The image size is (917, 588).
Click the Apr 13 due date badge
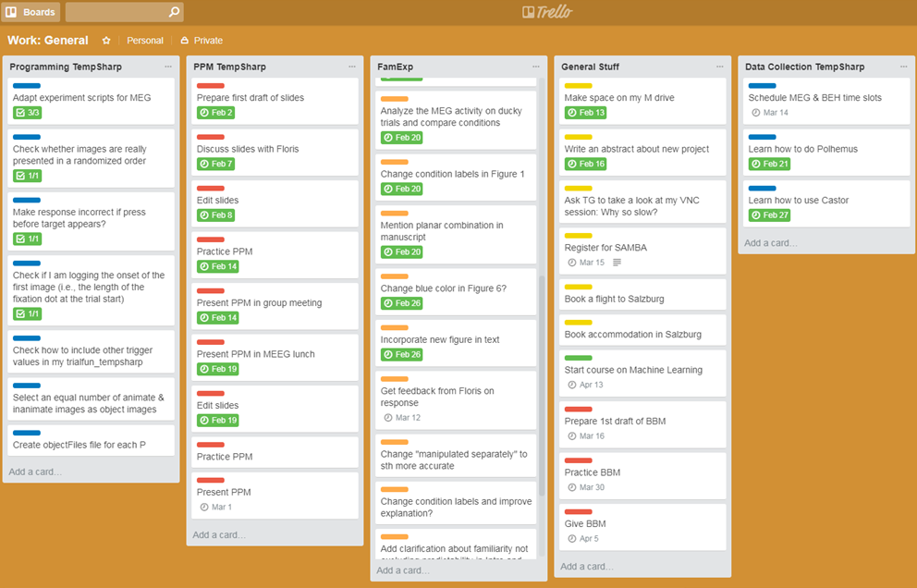pyautogui.click(x=584, y=385)
